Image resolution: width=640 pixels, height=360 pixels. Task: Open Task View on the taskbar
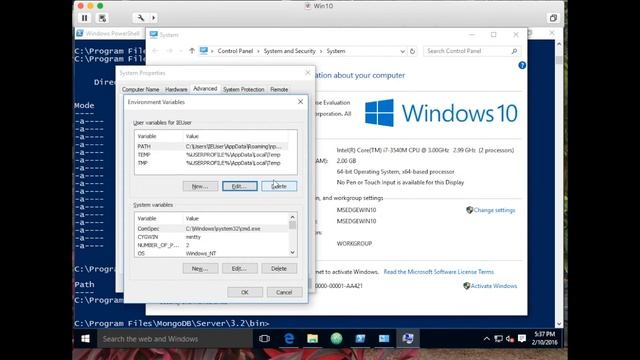pyautogui.click(x=264, y=339)
